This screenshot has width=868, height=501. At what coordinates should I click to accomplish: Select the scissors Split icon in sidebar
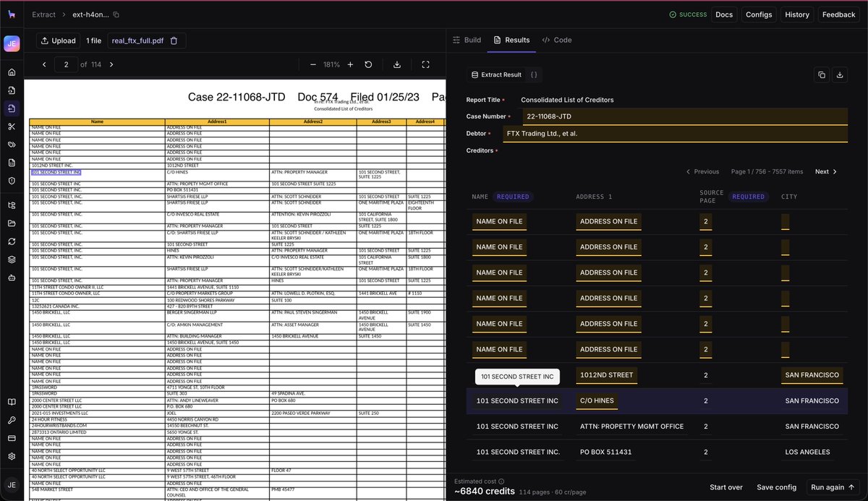coord(12,127)
